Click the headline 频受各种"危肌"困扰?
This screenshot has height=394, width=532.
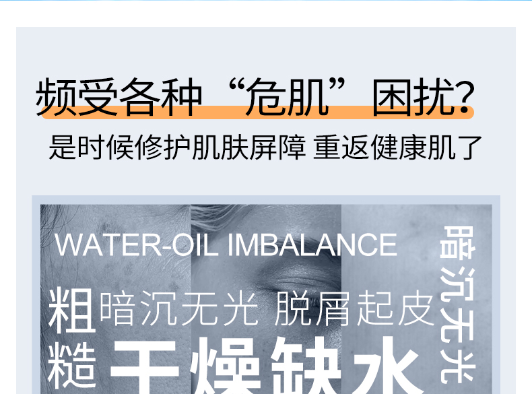pyautogui.click(x=255, y=97)
